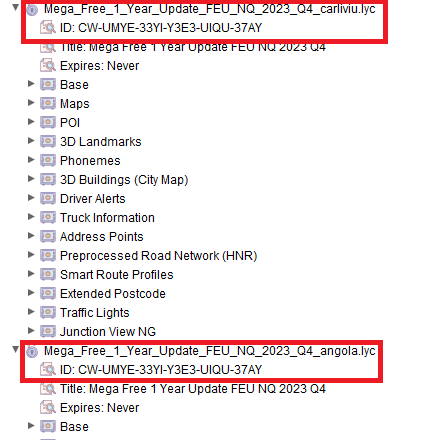Viewport: 436px width, 440px height.
Task: Click the Traffic Lights package icon
Action: pos(48,313)
